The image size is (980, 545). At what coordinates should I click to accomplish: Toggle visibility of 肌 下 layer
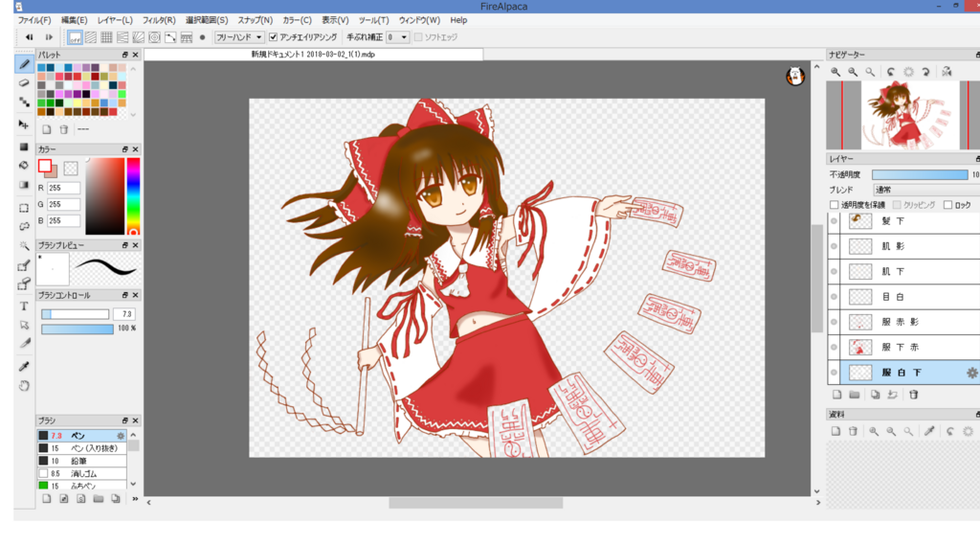coord(834,272)
